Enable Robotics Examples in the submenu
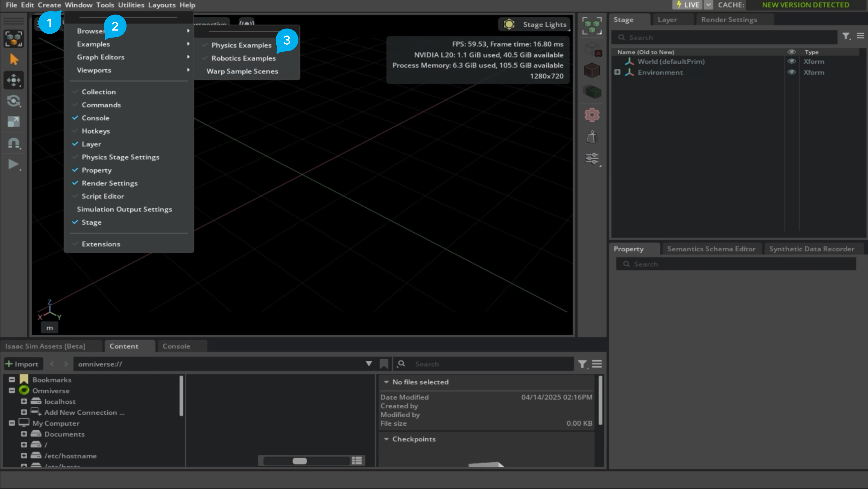This screenshot has width=868, height=489. 243,58
